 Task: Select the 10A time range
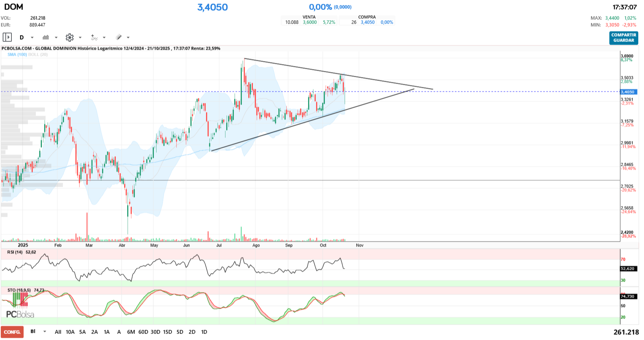(x=70, y=332)
